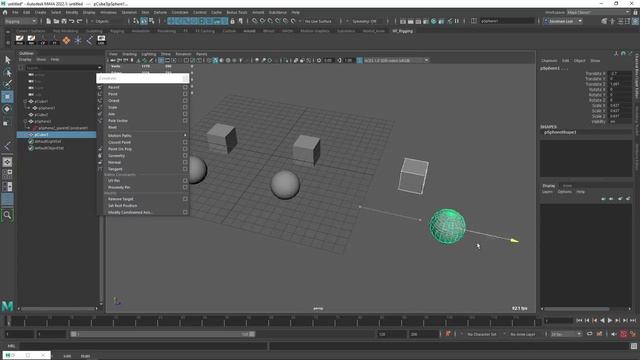Activate the Paint Selection tool
This screenshot has width=640, height=360.
click(x=7, y=84)
